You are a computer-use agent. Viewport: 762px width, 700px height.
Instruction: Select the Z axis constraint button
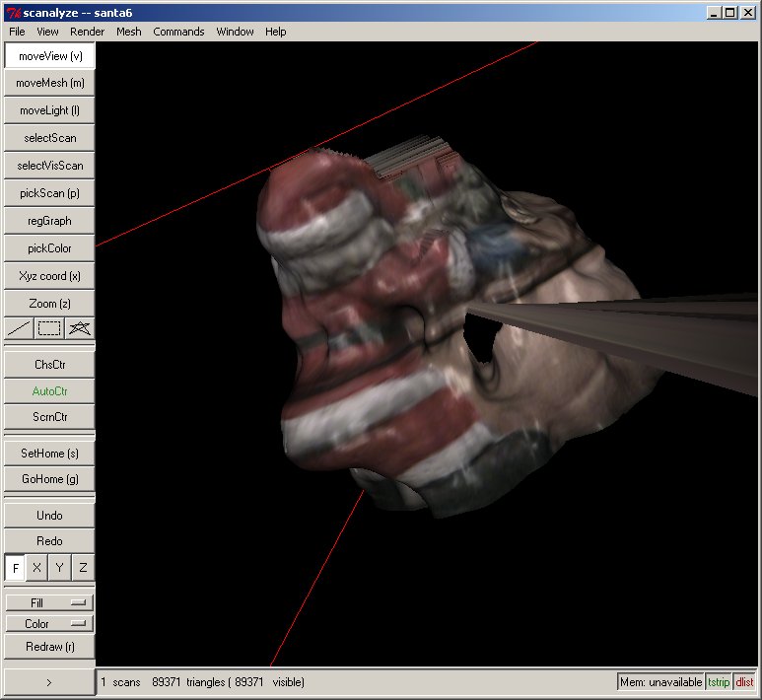tap(83, 568)
